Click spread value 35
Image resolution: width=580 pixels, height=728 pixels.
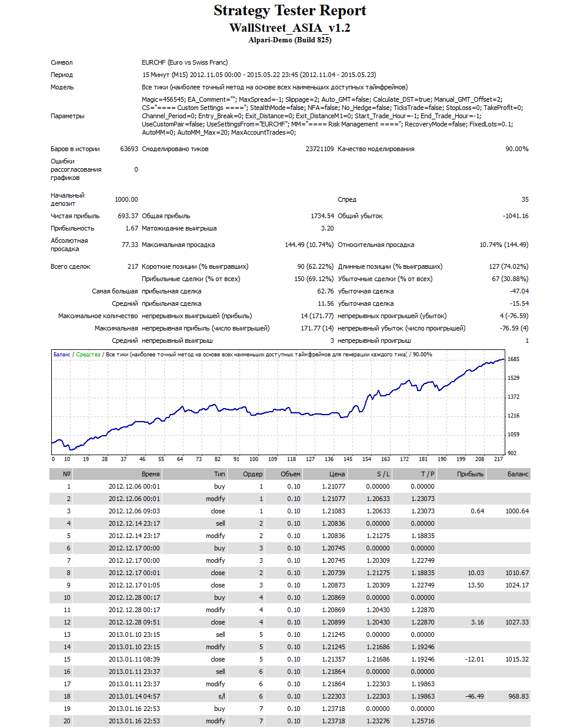coord(525,199)
